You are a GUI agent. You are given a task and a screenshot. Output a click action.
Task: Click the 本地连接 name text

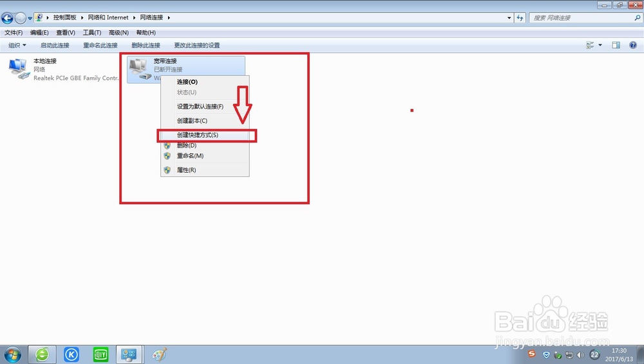(45, 61)
